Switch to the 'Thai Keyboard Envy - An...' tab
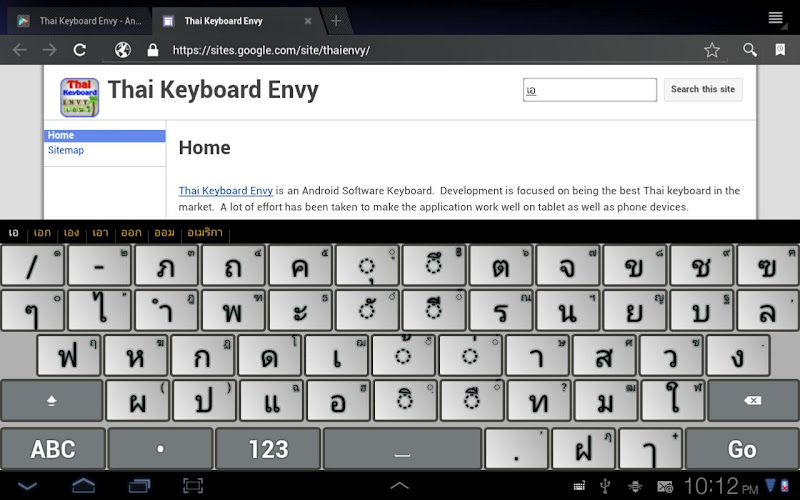The height and width of the screenshot is (500, 800). pos(79,21)
